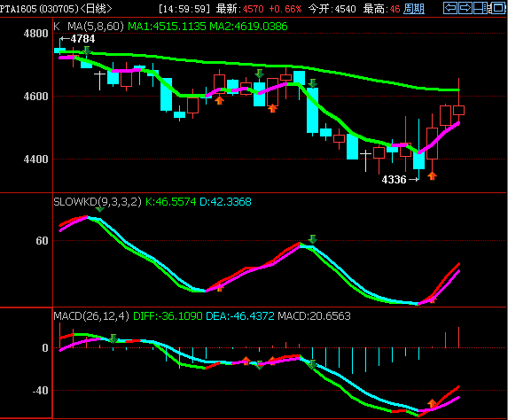Click the orange arrow at MACD pane bottom right
Viewport: 508px width, 420px height.
pos(432,403)
